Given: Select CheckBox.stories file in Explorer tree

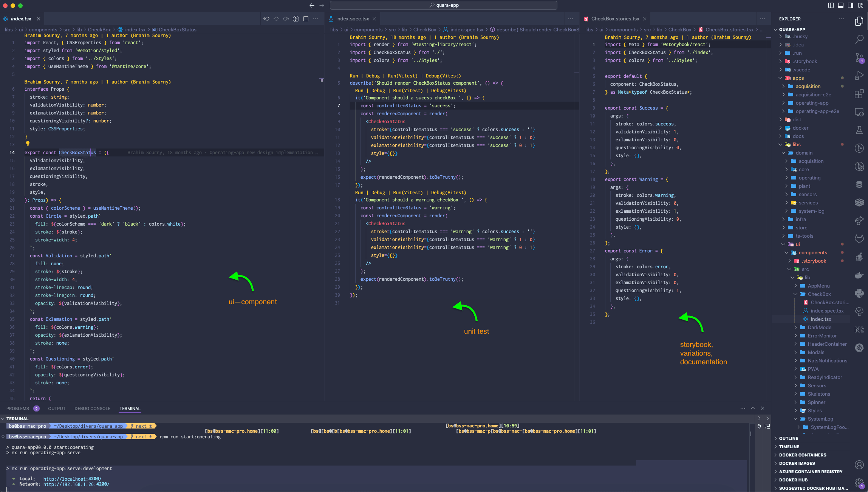Looking at the screenshot, I should point(829,303).
